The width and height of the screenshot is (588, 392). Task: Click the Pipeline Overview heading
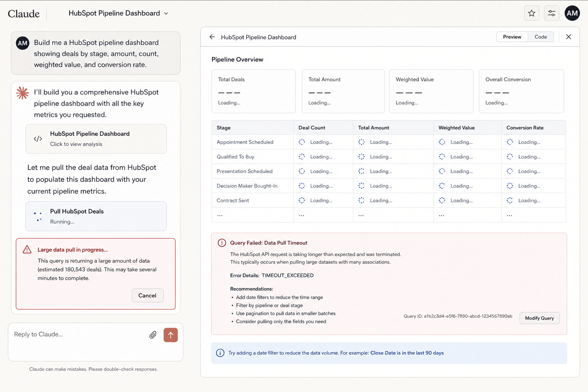pos(237,59)
